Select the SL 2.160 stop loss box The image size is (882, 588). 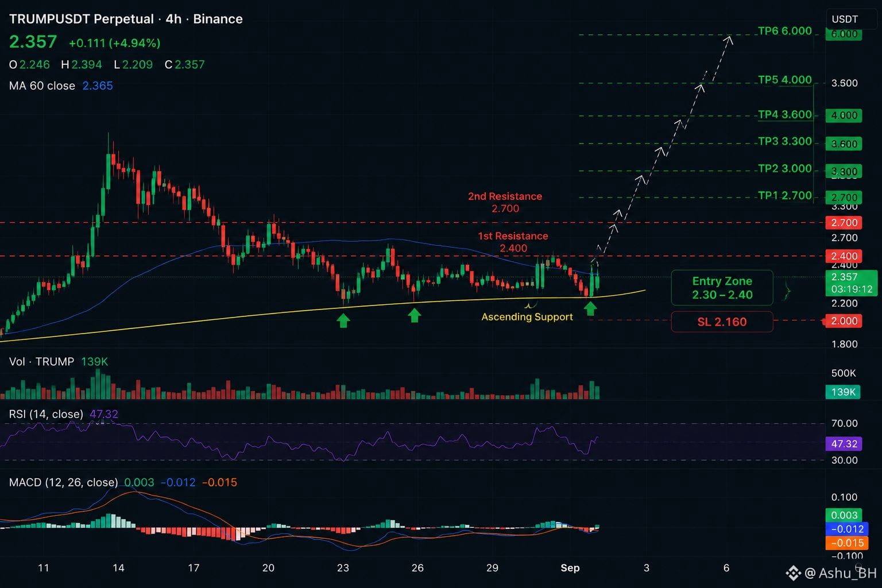pyautogui.click(x=722, y=322)
